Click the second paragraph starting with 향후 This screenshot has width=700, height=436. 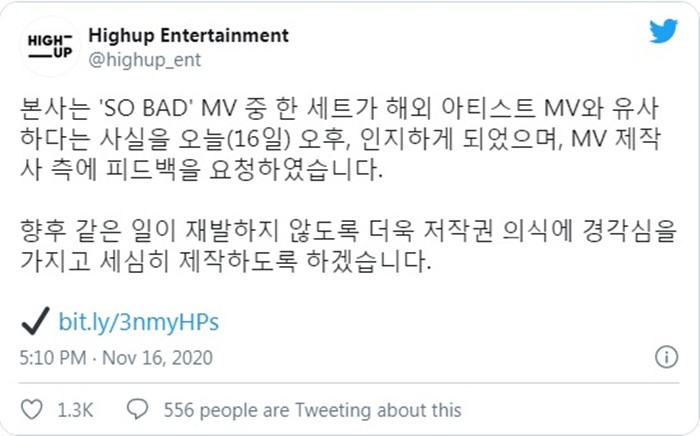click(348, 245)
